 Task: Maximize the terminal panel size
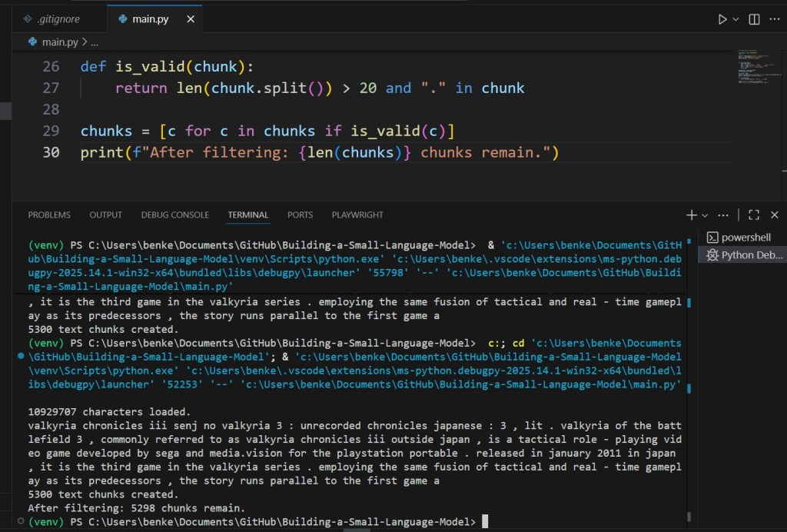coord(753,215)
